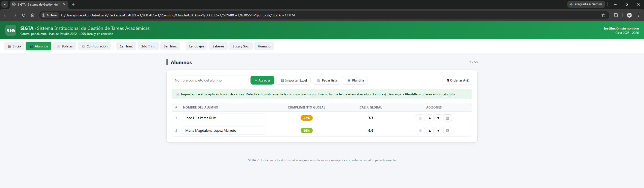The width and height of the screenshot is (644, 188).
Task: Go forward in browser history
Action: pos(15,15)
